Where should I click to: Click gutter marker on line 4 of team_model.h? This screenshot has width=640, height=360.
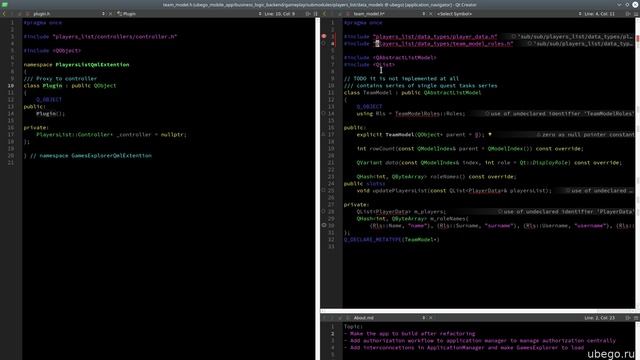324,43
